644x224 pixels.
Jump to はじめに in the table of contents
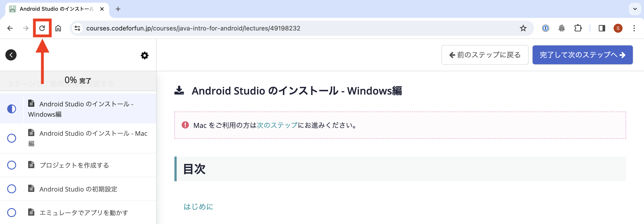(199, 207)
